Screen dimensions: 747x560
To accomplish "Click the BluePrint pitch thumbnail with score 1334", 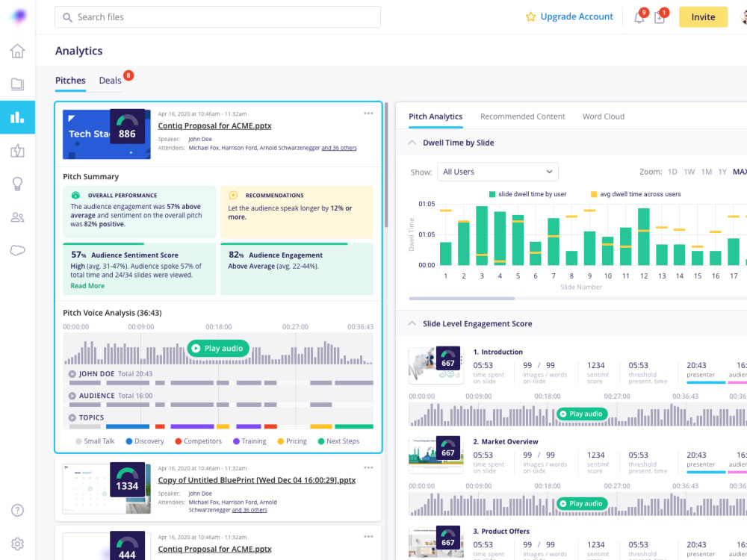I will point(107,488).
